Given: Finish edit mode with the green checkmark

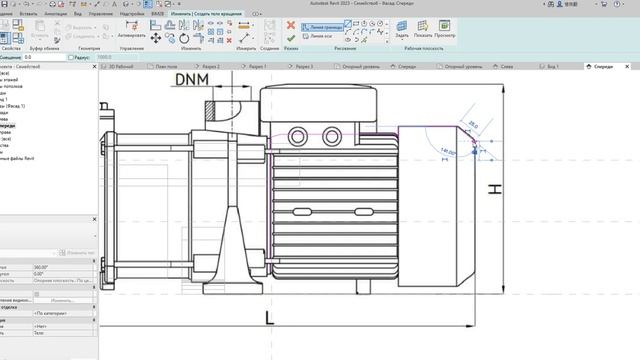Looking at the screenshot, I should (x=291, y=38).
